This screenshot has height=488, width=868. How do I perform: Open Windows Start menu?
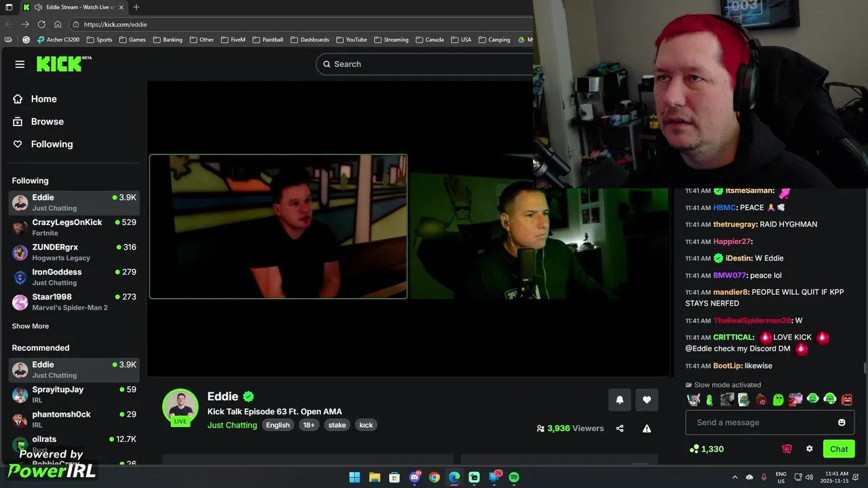pyautogui.click(x=355, y=477)
